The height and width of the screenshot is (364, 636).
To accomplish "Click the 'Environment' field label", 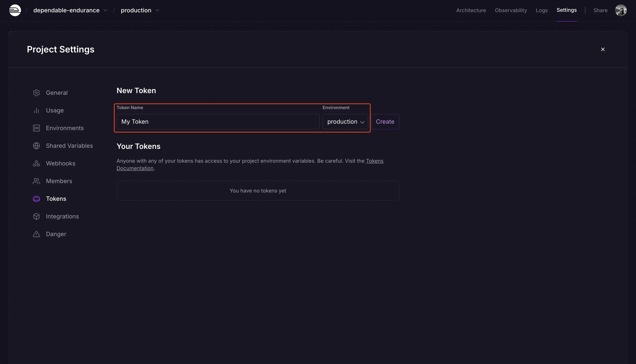I will [336, 108].
